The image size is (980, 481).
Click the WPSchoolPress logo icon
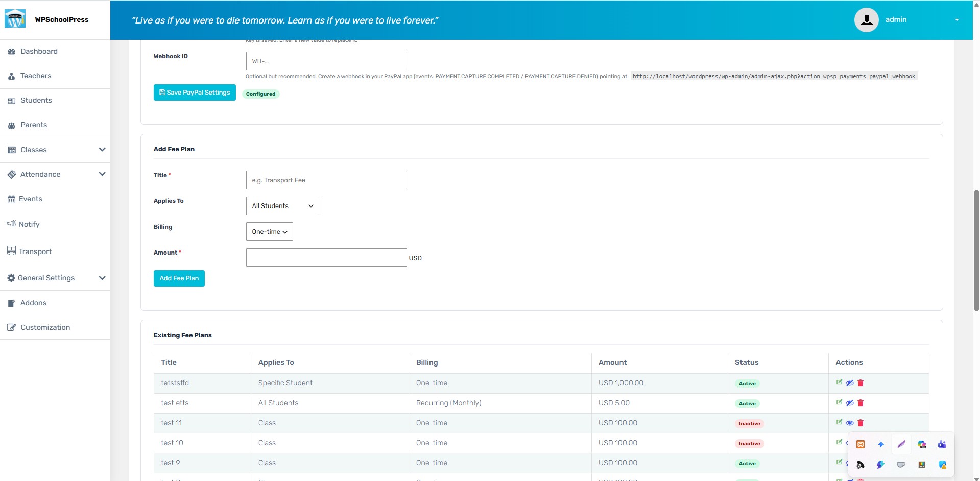click(x=15, y=19)
